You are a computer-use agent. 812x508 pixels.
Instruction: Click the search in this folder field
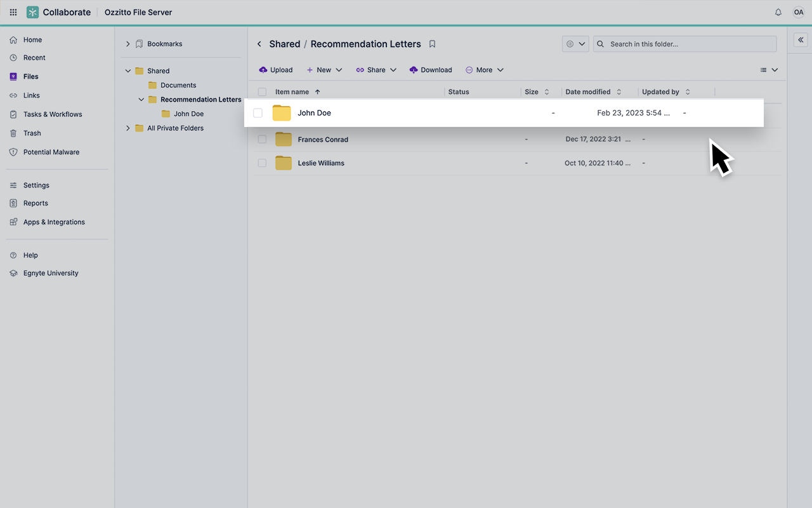click(685, 44)
